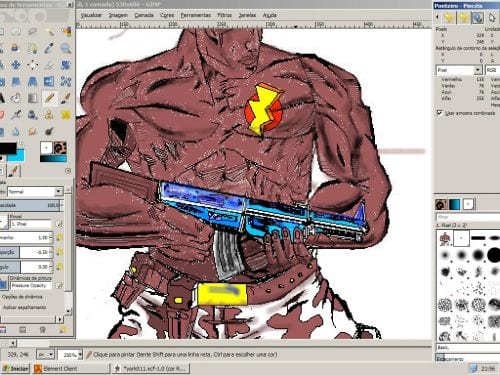This screenshot has height=375, width=500.
Task: Open the zoom percentage dropdown in status bar
Action: click(70, 355)
